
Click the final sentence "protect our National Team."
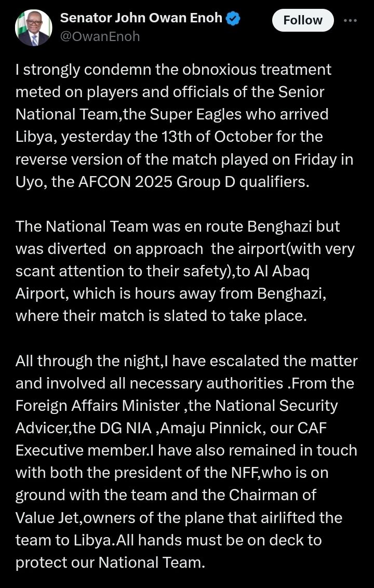coord(110,563)
